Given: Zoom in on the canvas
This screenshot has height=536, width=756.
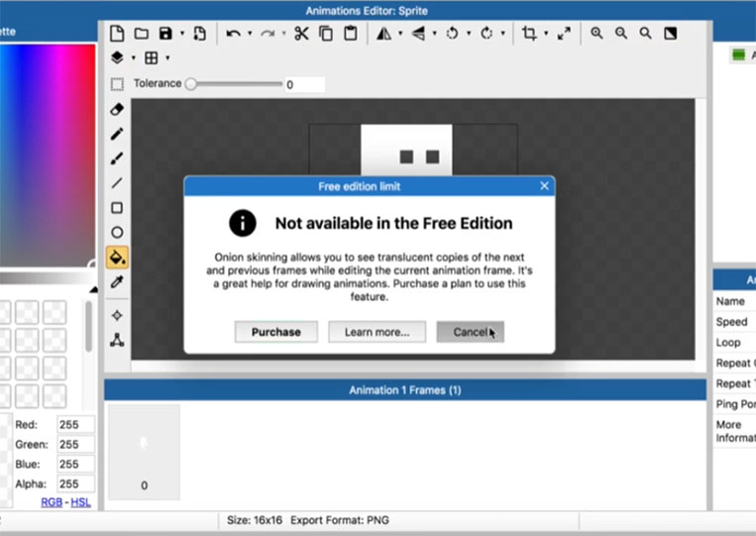Looking at the screenshot, I should [596, 34].
